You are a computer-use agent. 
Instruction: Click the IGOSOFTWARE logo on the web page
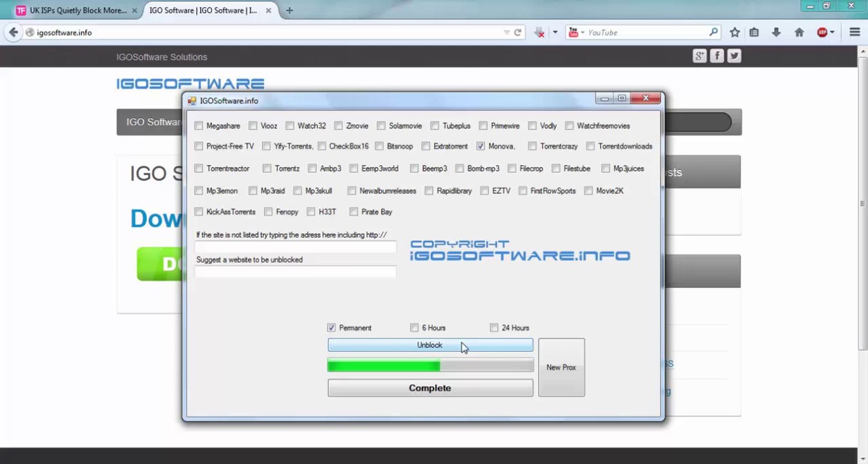tap(190, 84)
